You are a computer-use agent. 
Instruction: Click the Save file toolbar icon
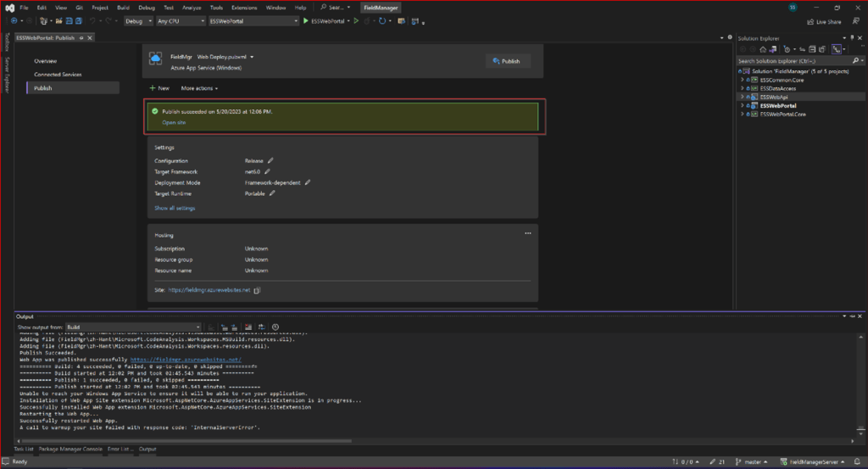[x=70, y=21]
